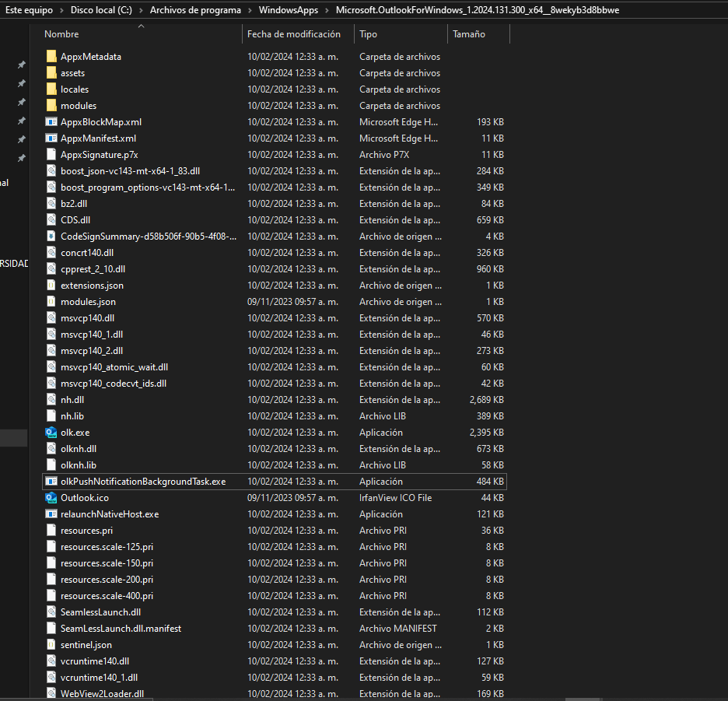Click the relaunchNativeHost.exe icon
728x701 pixels.
[51, 513]
